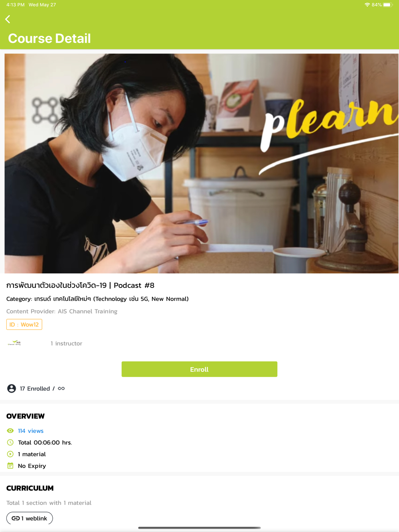Click the course category text line
The image size is (399, 532).
[97, 299]
